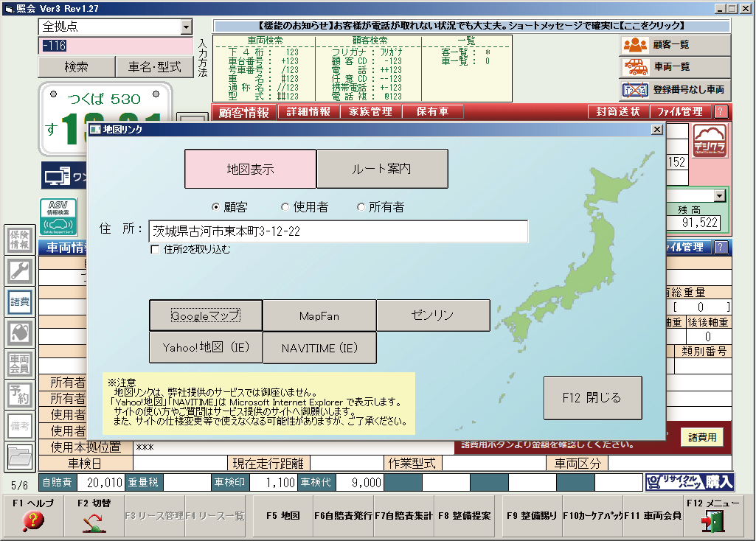Click F9 整備賜り function key

point(532,516)
